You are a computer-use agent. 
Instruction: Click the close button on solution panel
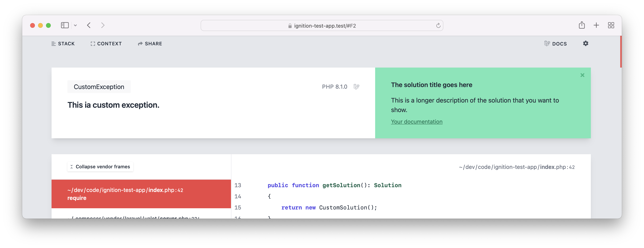pyautogui.click(x=582, y=75)
